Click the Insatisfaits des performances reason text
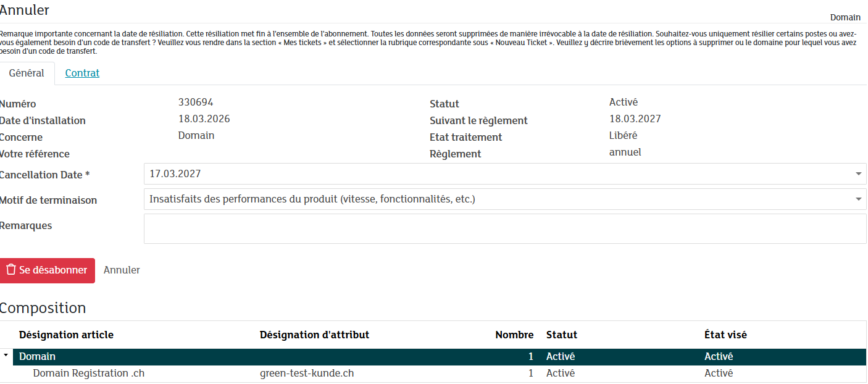Image resolution: width=868 pixels, height=384 pixels. click(312, 199)
